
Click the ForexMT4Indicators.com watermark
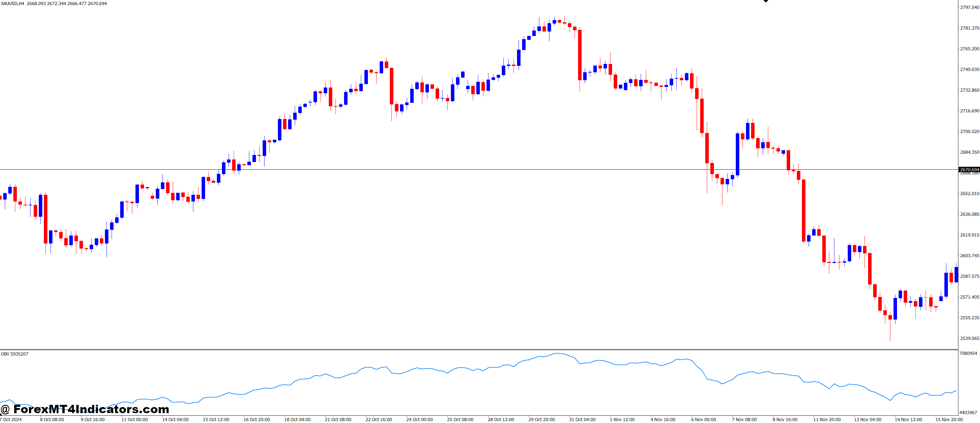pos(85,409)
